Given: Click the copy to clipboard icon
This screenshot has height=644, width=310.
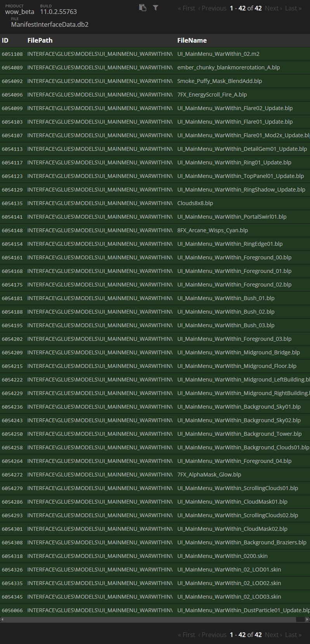Looking at the screenshot, I should click(142, 8).
